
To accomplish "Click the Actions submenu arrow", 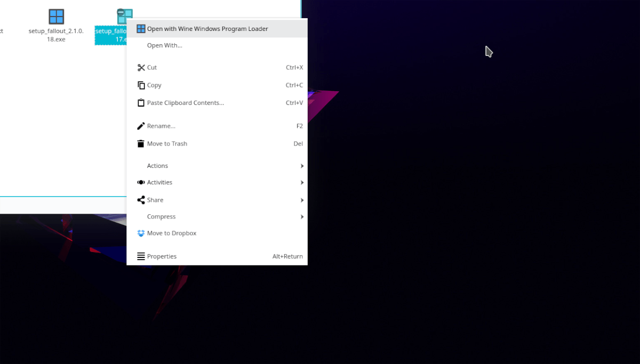I will coord(302,166).
